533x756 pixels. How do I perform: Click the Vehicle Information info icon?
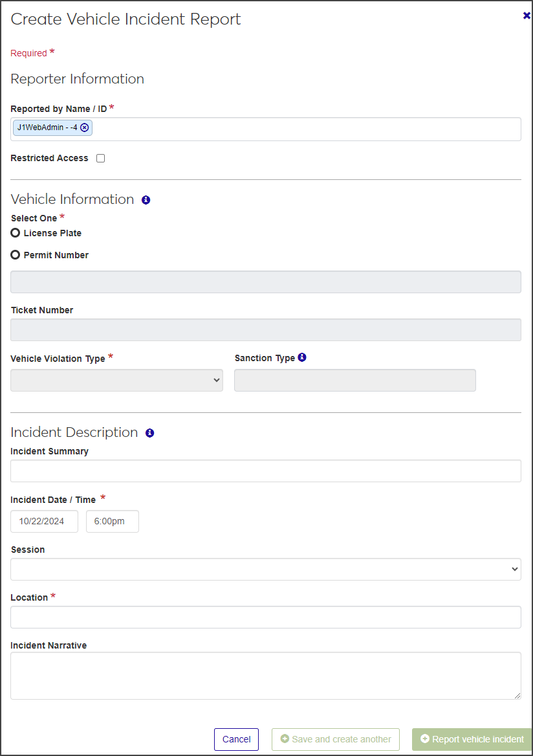coord(146,200)
